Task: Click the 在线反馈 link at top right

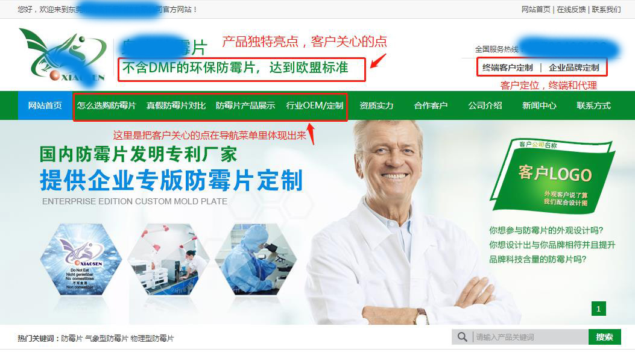Action: pyautogui.click(x=571, y=9)
